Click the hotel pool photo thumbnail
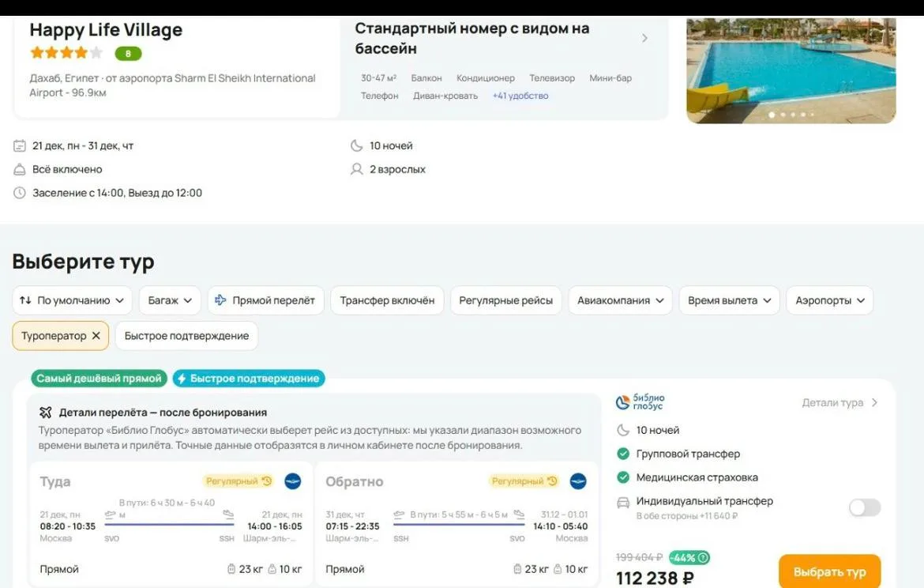 pos(791,70)
